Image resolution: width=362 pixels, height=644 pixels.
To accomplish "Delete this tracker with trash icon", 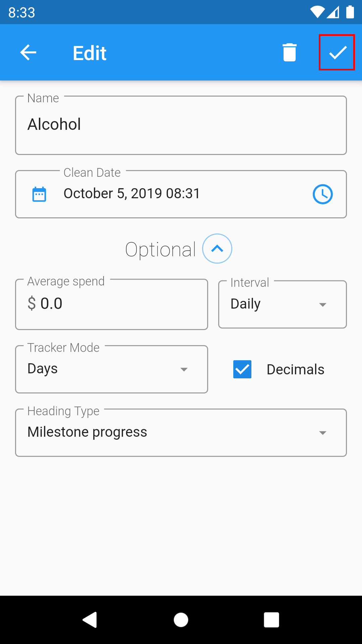I will pos(290,53).
